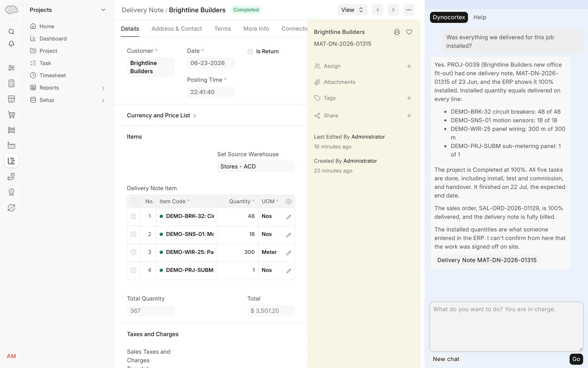
Task: Expand the Reports sidebar section
Action: click(103, 88)
